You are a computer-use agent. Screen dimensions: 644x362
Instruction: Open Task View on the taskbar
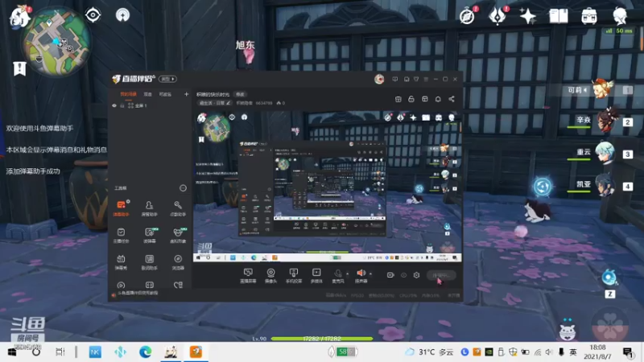tap(60, 352)
